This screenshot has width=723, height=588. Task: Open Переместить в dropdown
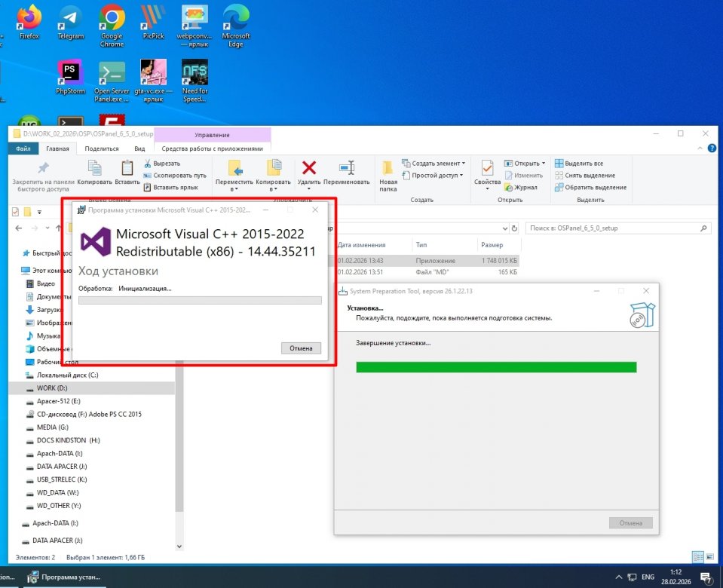[x=234, y=176]
